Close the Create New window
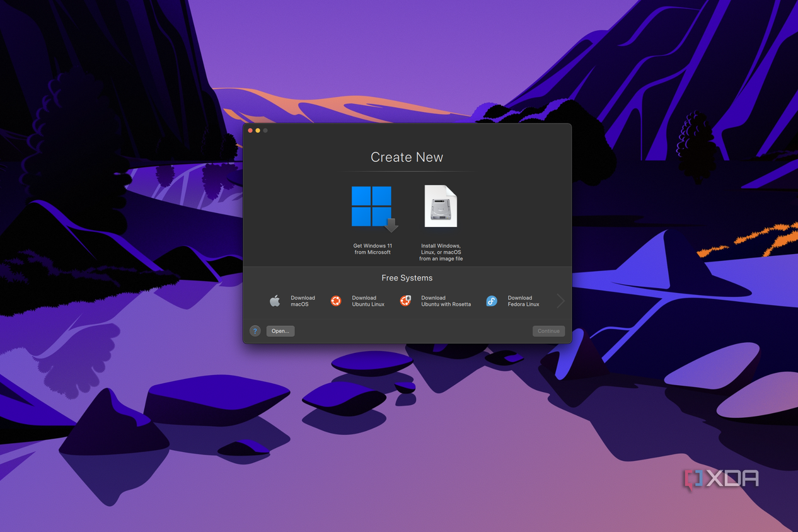The image size is (798, 532). (250, 130)
